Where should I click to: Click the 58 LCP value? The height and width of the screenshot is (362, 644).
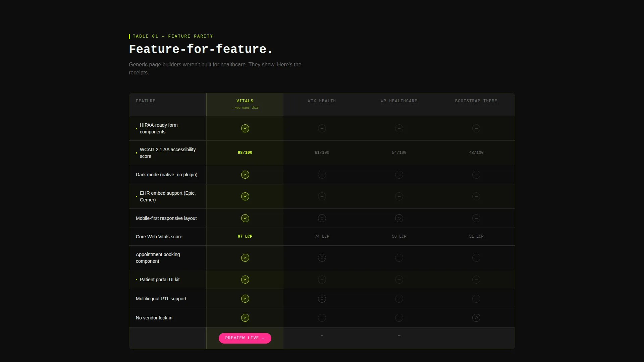(x=399, y=236)
